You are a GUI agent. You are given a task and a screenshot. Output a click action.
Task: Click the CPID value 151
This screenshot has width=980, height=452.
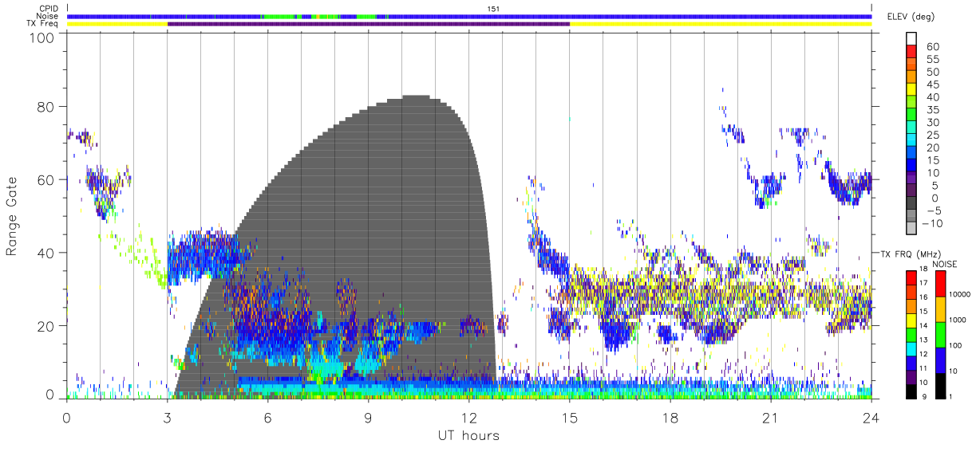[495, 9]
